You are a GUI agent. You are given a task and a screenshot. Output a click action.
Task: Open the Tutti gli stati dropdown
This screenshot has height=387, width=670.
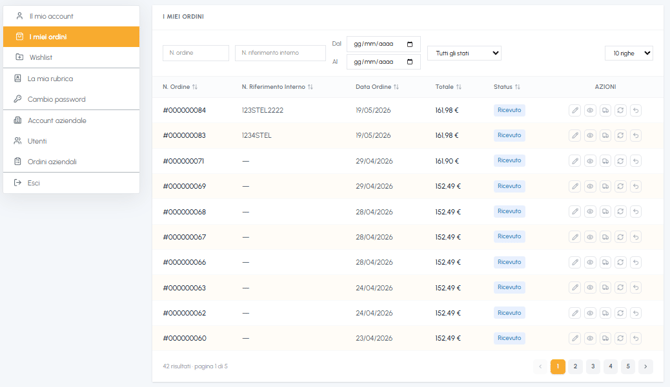click(464, 53)
